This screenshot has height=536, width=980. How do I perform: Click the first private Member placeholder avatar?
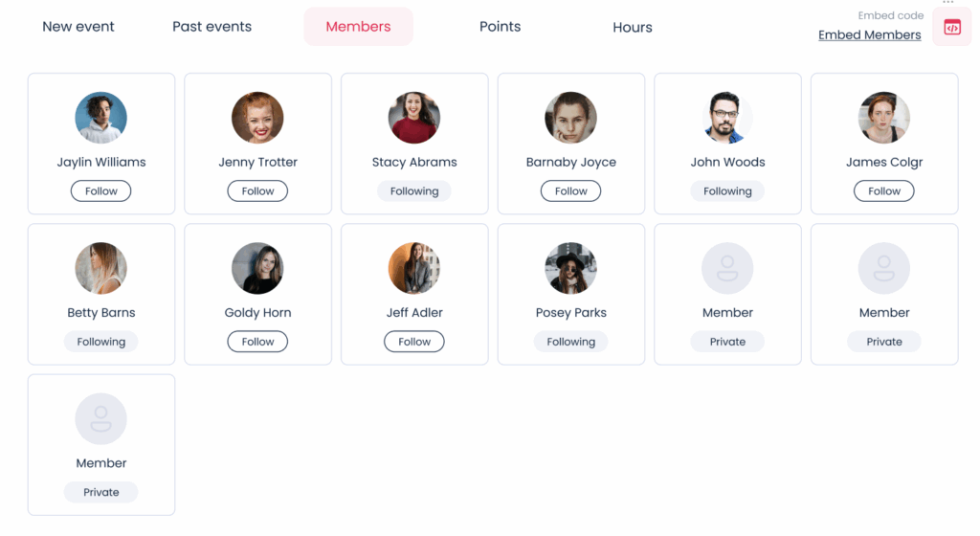click(727, 268)
